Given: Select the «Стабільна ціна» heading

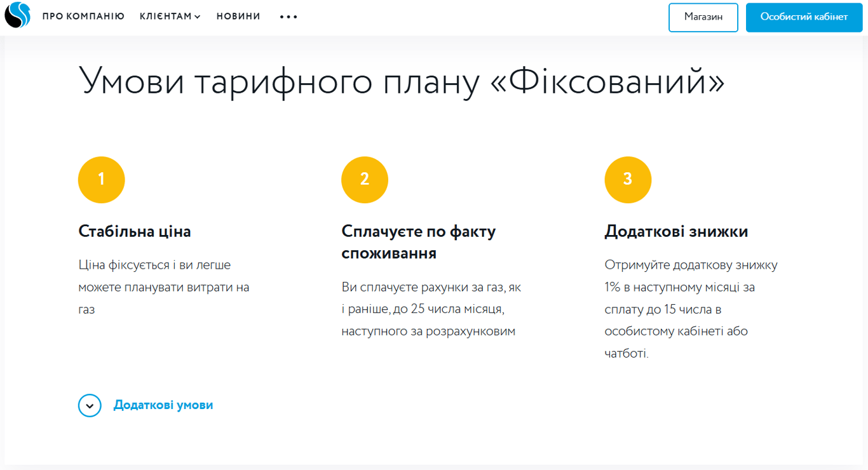Looking at the screenshot, I should pyautogui.click(x=135, y=231).
